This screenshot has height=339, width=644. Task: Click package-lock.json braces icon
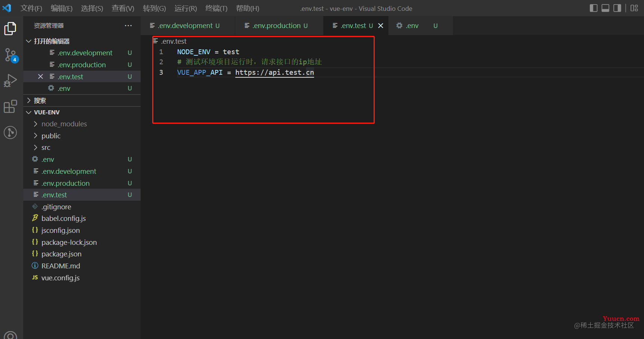(x=35, y=242)
